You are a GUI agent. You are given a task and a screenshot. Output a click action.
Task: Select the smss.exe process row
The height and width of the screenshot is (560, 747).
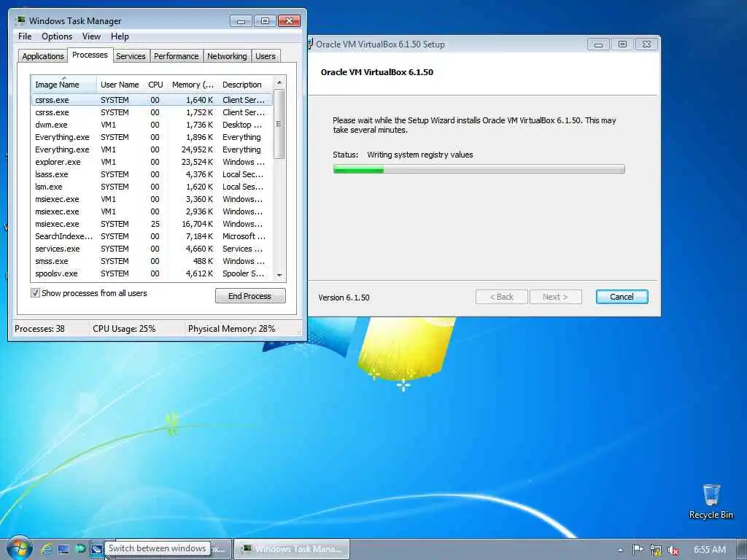pyautogui.click(x=152, y=261)
